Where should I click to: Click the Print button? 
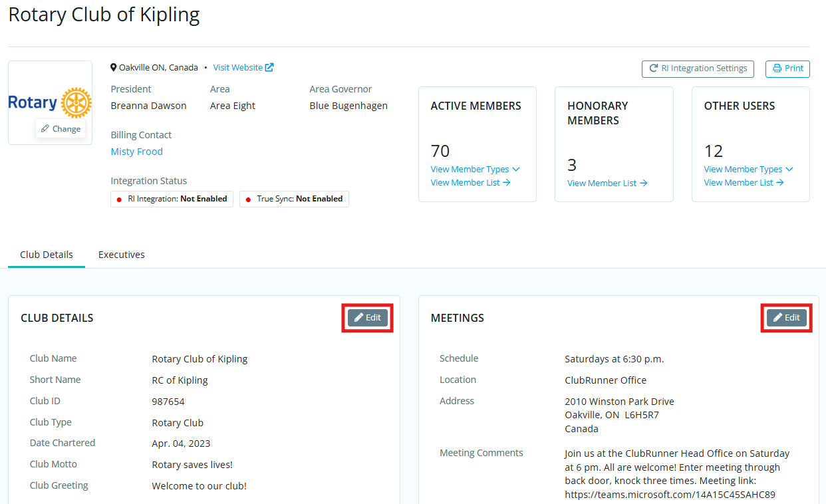click(x=787, y=68)
